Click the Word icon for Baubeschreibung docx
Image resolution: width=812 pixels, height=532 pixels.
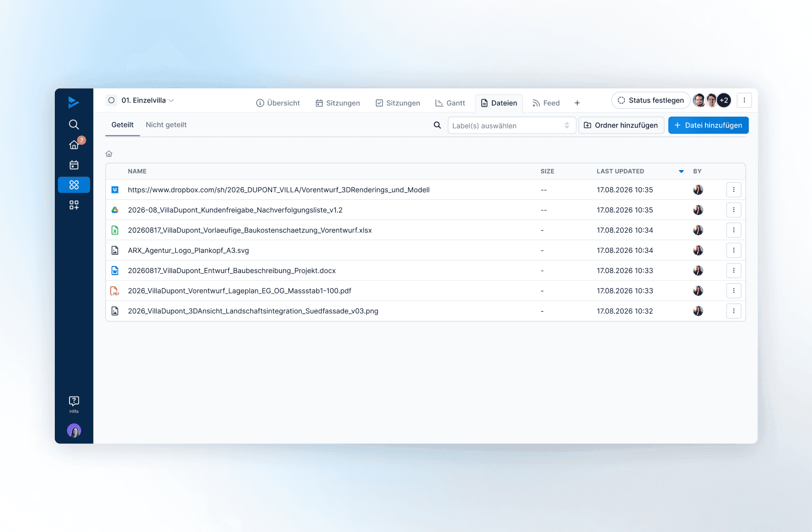[115, 271]
